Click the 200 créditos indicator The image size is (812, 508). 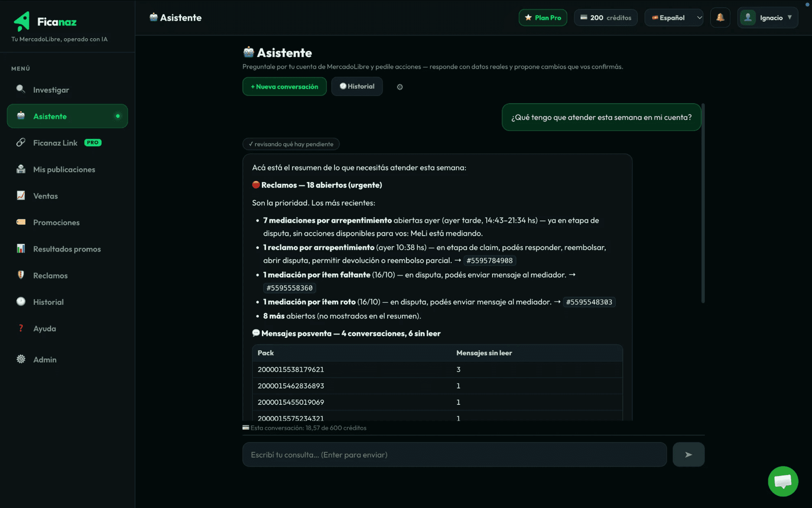coord(605,18)
